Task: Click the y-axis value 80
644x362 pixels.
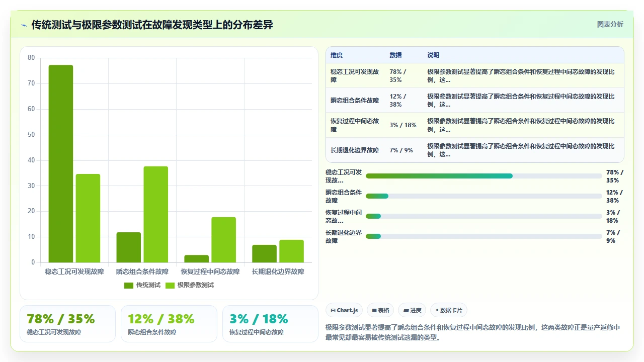Action: (31, 58)
